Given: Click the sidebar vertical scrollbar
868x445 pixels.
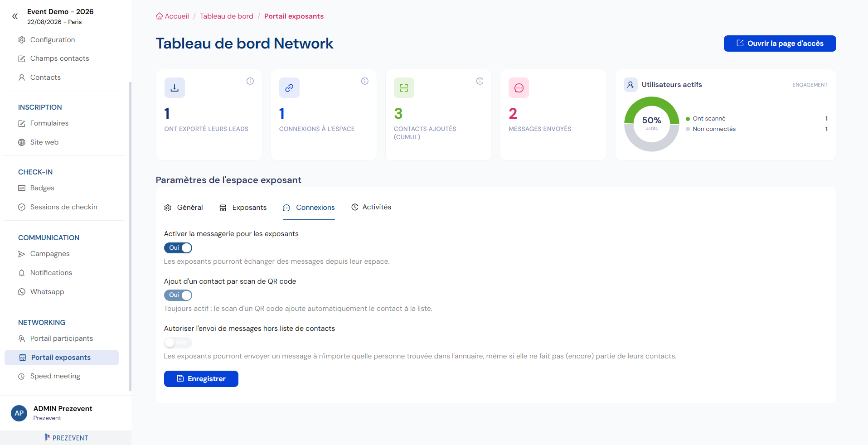Looking at the screenshot, I should (130, 236).
